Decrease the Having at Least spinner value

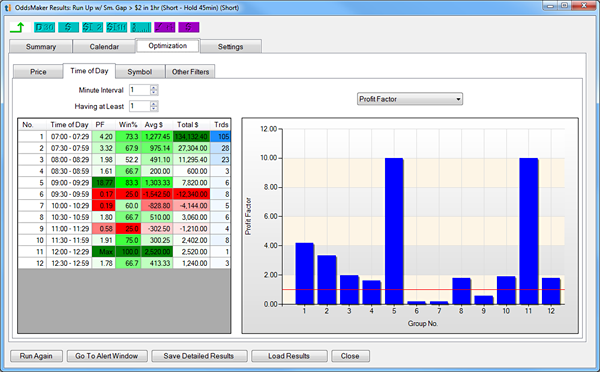pos(154,108)
